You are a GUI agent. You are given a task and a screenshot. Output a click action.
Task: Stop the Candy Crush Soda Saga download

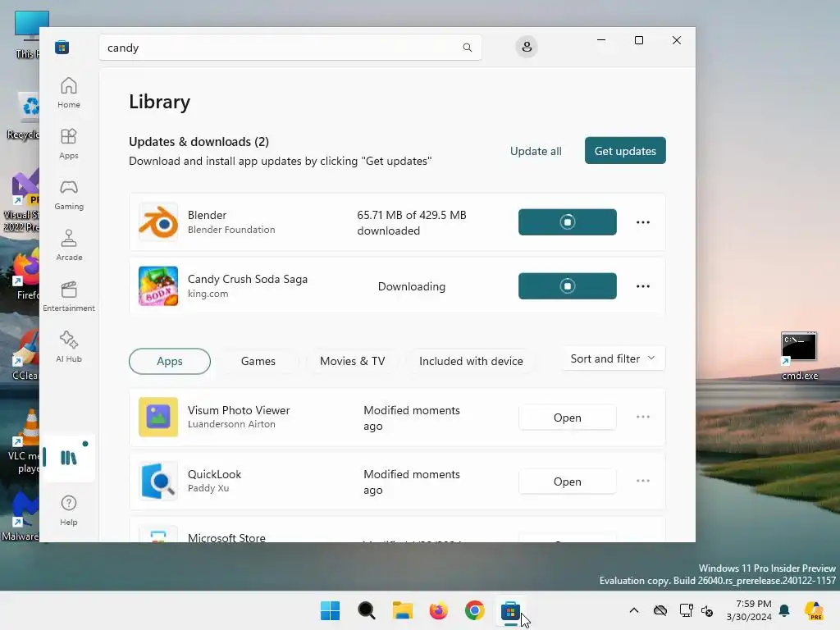point(568,286)
